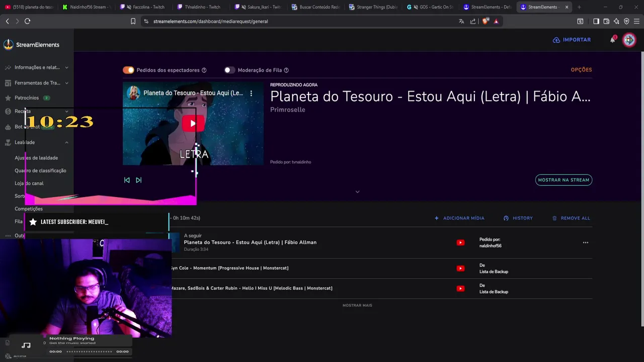644x362 pixels.
Task: Click the info icon beside Moderação de Fila
Action: (x=286, y=70)
